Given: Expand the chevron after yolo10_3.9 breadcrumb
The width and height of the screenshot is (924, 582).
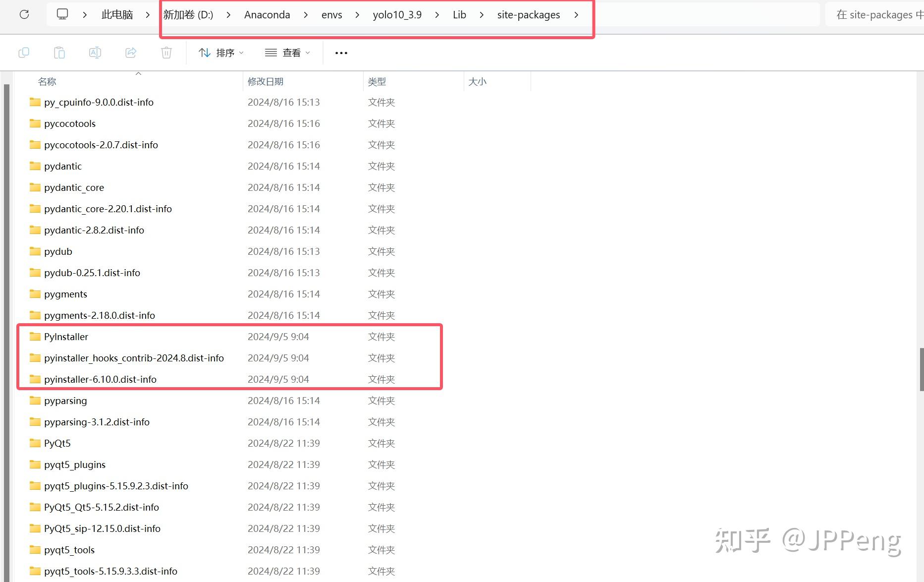Looking at the screenshot, I should click(437, 15).
